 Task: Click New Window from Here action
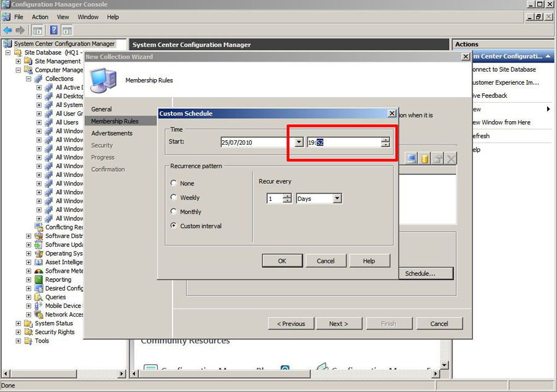pyautogui.click(x=501, y=122)
